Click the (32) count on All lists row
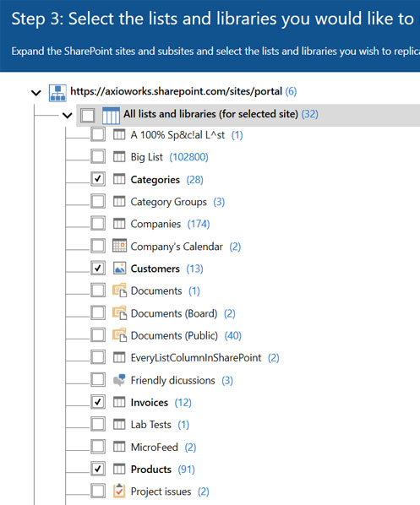The width and height of the screenshot is (420, 505). [x=310, y=114]
